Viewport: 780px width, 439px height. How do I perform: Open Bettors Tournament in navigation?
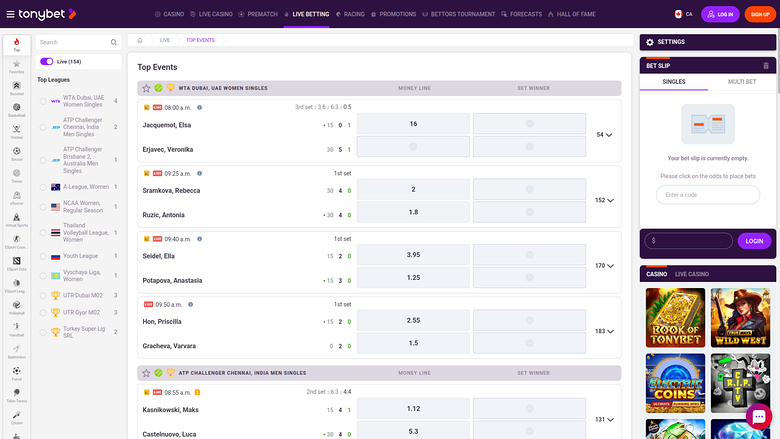tap(459, 14)
